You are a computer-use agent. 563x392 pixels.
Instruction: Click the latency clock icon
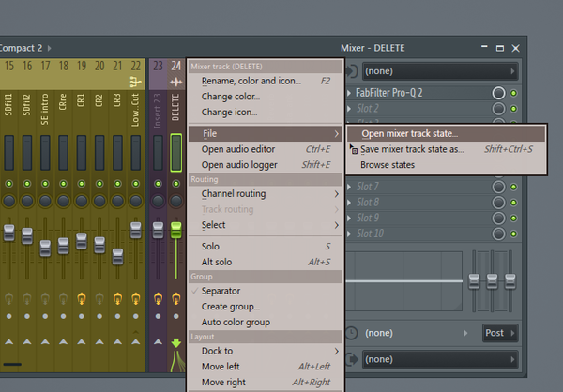click(352, 333)
